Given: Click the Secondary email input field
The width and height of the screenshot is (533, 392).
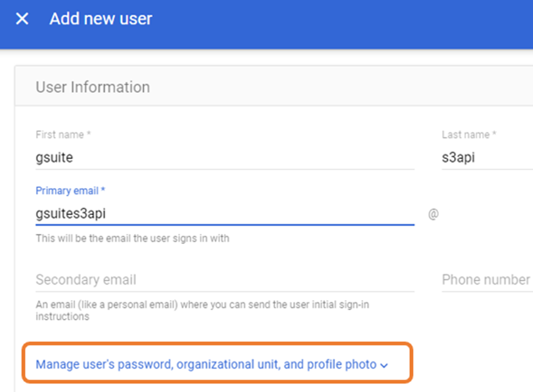Looking at the screenshot, I should coord(224,280).
